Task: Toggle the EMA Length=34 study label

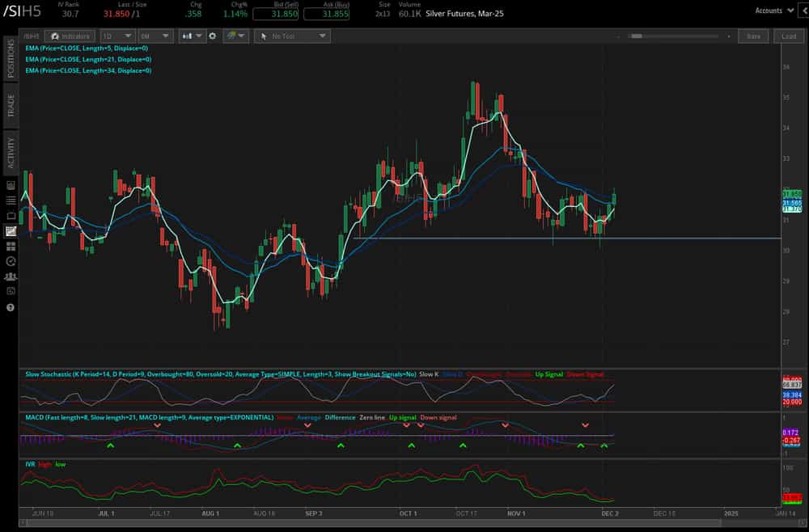Action: point(87,70)
